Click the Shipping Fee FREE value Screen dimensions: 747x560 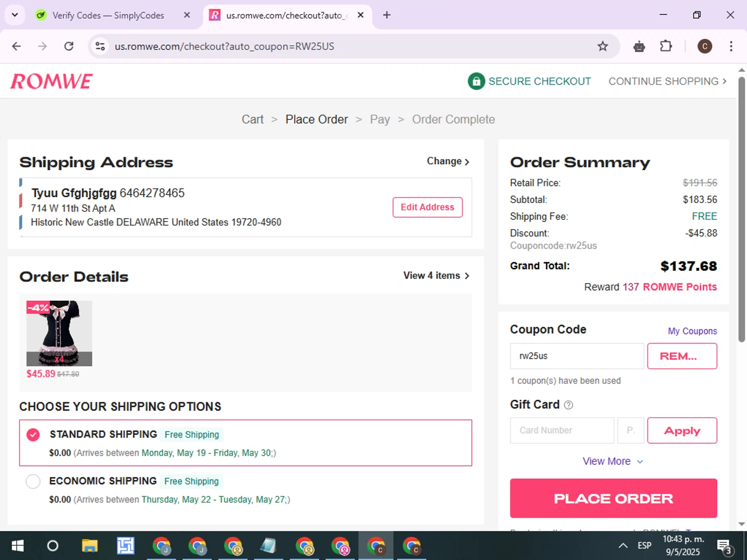point(704,217)
